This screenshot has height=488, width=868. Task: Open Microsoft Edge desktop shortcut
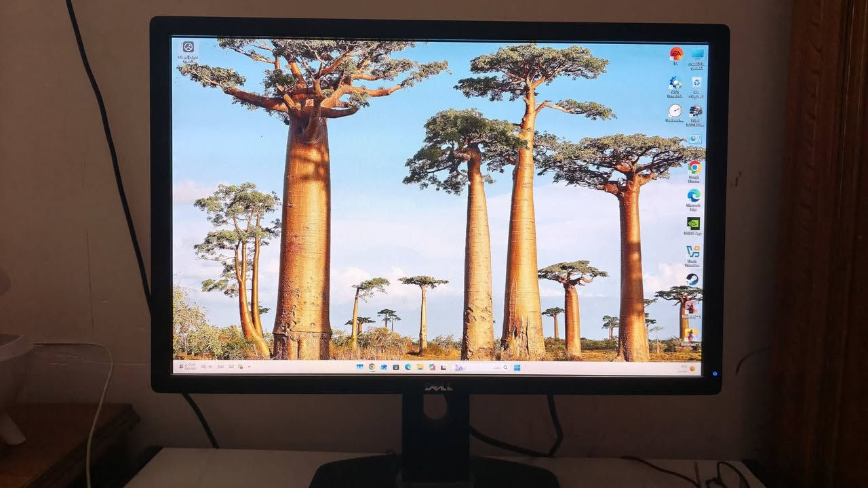[693, 196]
